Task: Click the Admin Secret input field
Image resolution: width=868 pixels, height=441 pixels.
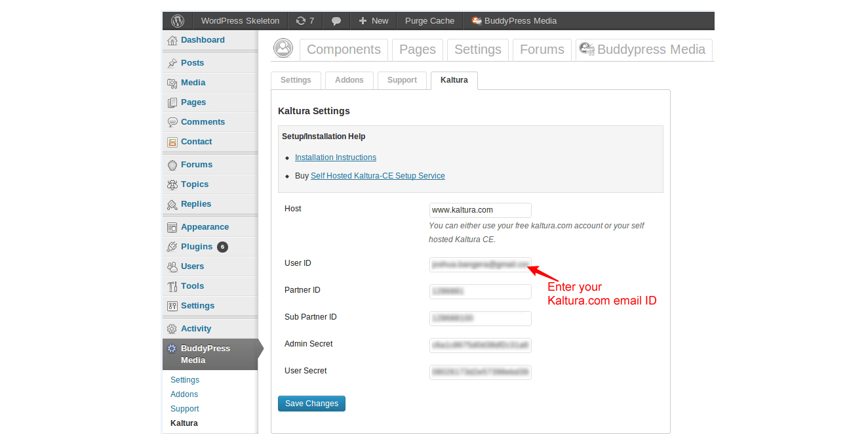Action: tap(481, 345)
